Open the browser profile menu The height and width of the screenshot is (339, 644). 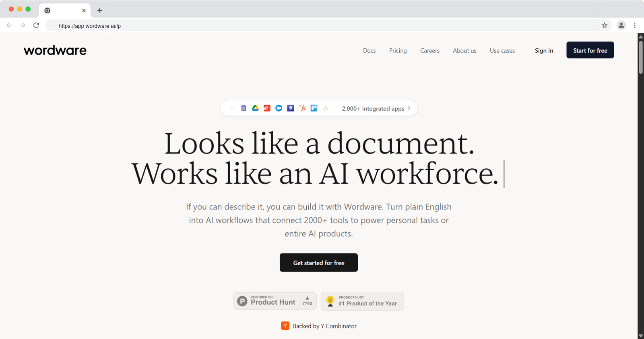point(621,25)
